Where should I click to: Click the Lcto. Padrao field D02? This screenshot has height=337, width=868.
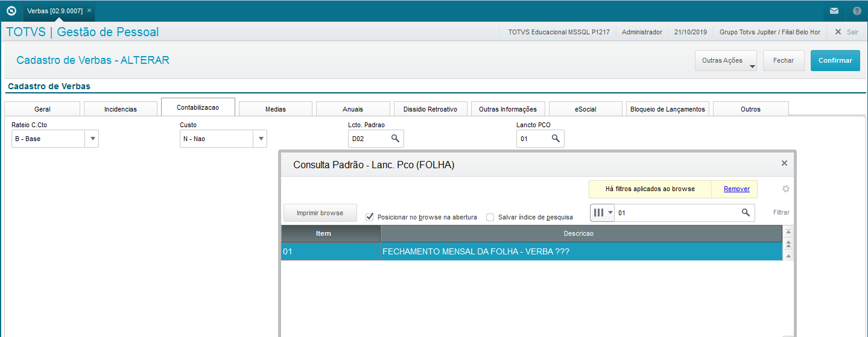369,139
